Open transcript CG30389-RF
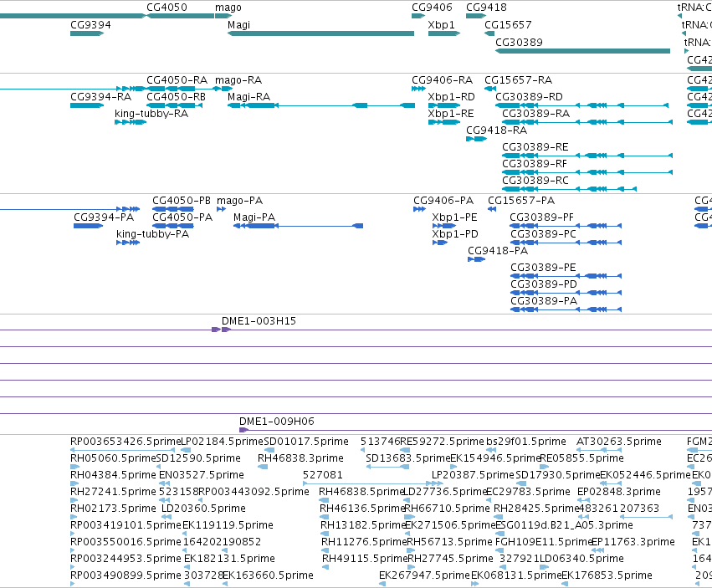Screen dimensions: 712x588 point(535,163)
